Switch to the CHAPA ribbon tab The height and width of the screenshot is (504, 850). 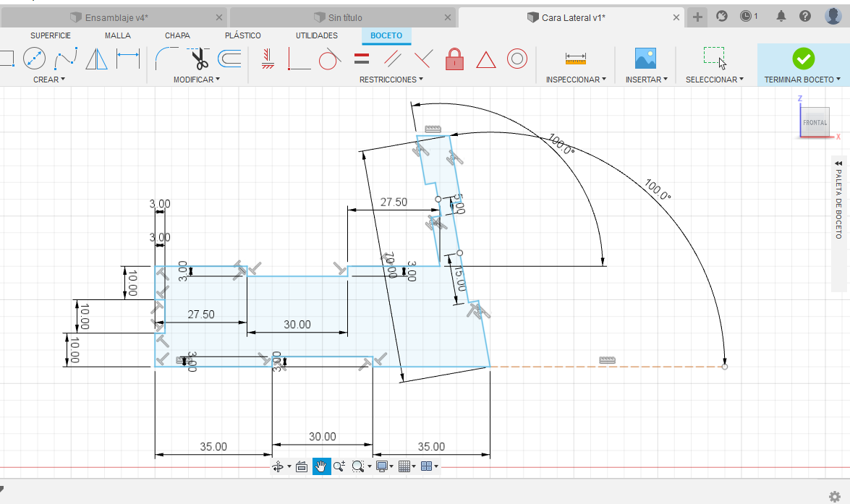pos(177,35)
